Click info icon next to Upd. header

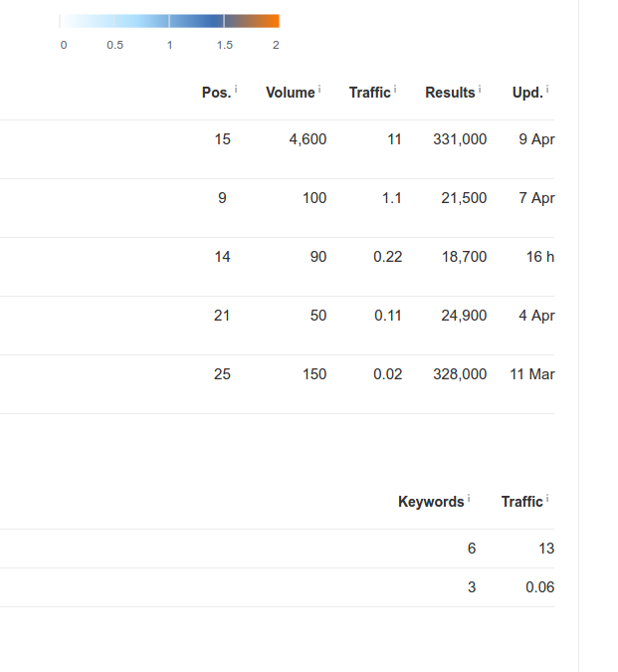(x=547, y=90)
